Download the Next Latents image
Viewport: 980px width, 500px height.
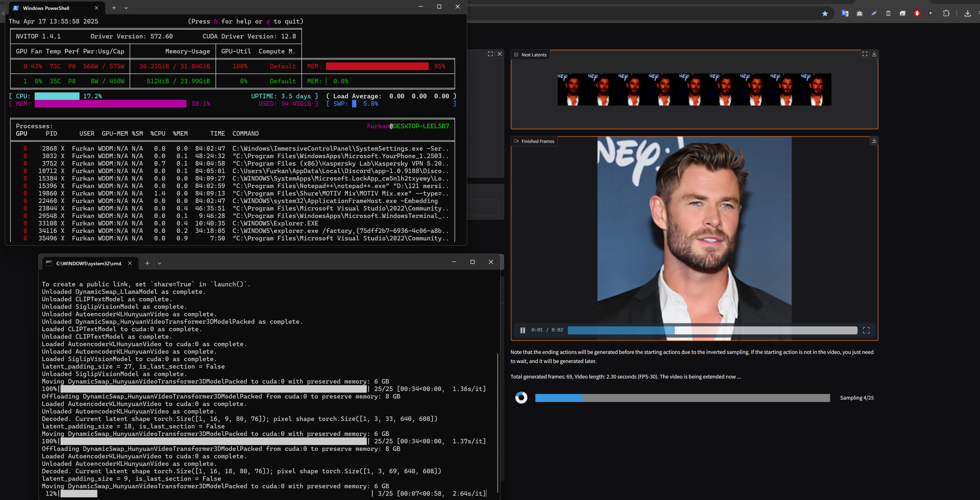(x=874, y=54)
